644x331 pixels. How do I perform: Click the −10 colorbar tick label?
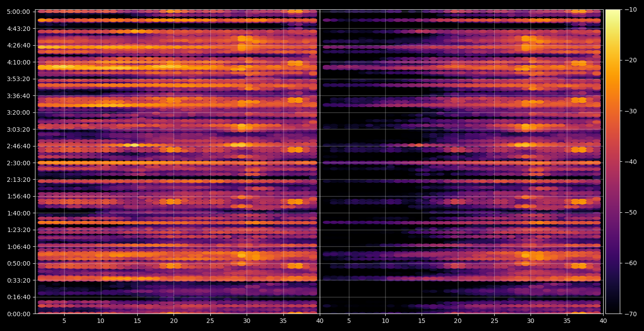coord(630,10)
